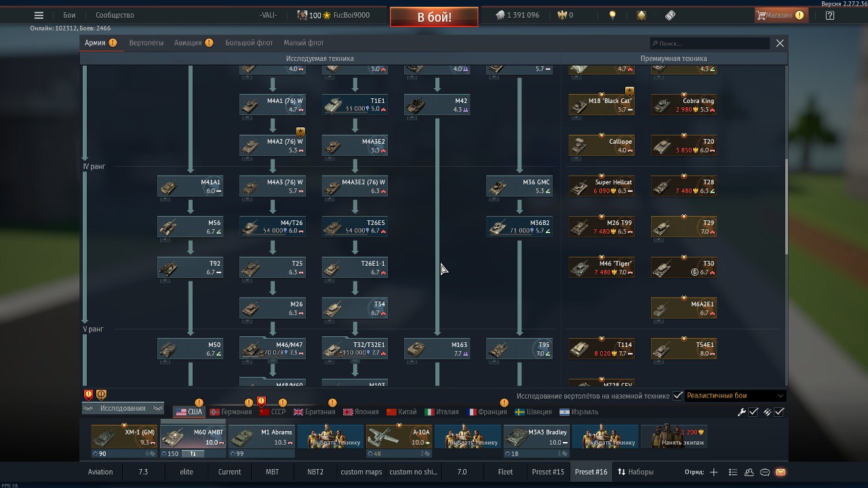Select the T95 tank destroyer
The height and width of the screenshot is (488, 868).
point(519,349)
